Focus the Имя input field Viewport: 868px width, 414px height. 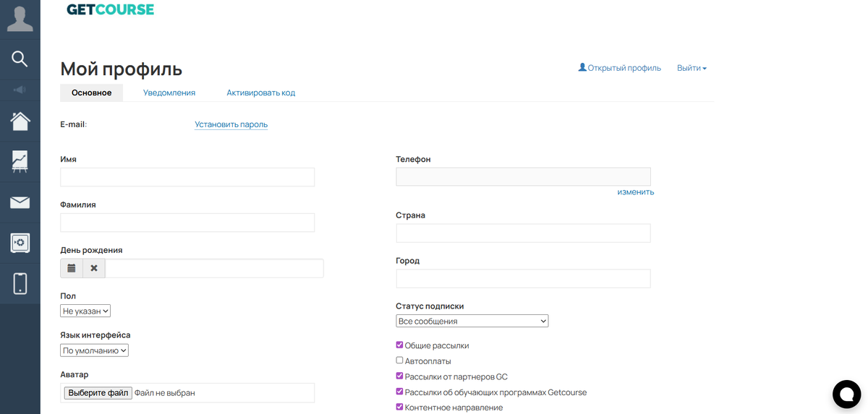coord(187,177)
